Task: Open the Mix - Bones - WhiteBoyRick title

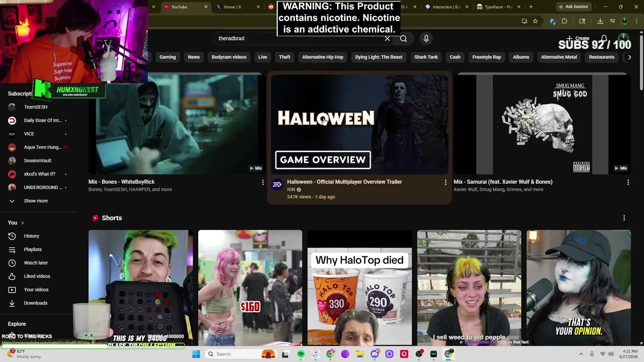Action: click(121, 182)
